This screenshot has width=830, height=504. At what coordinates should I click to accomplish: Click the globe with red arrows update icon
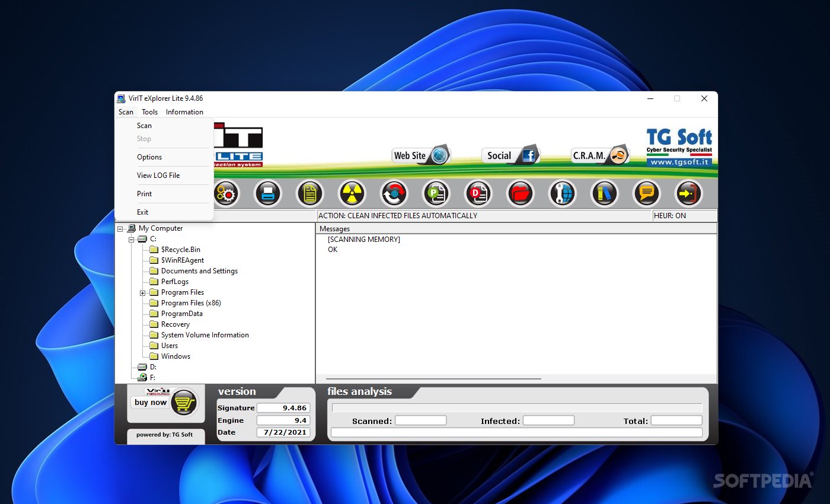[x=394, y=193]
